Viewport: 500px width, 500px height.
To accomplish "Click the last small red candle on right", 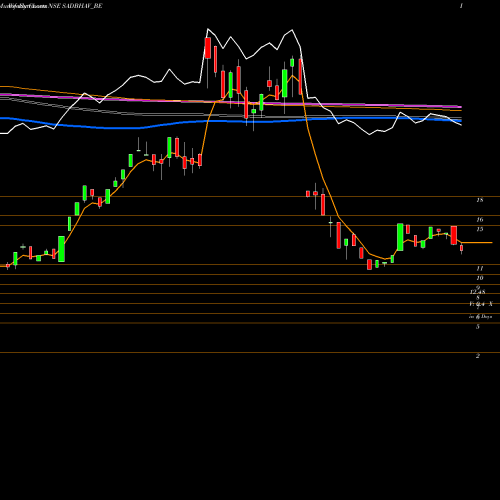I will (462, 248).
